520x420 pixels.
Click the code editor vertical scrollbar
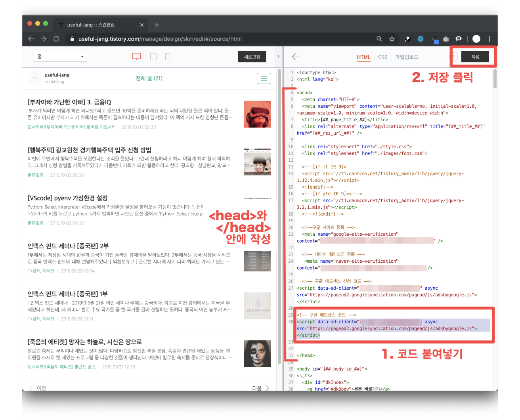point(495,78)
